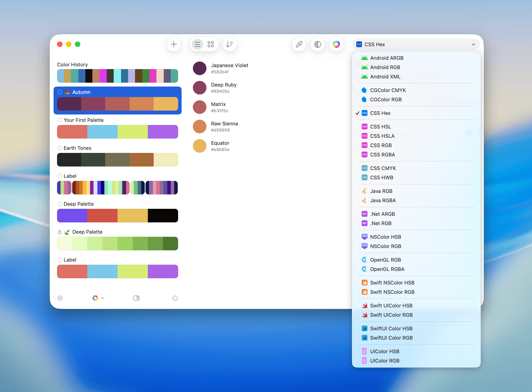
Task: Open the CSS Hex format dropdown
Action: click(x=416, y=44)
